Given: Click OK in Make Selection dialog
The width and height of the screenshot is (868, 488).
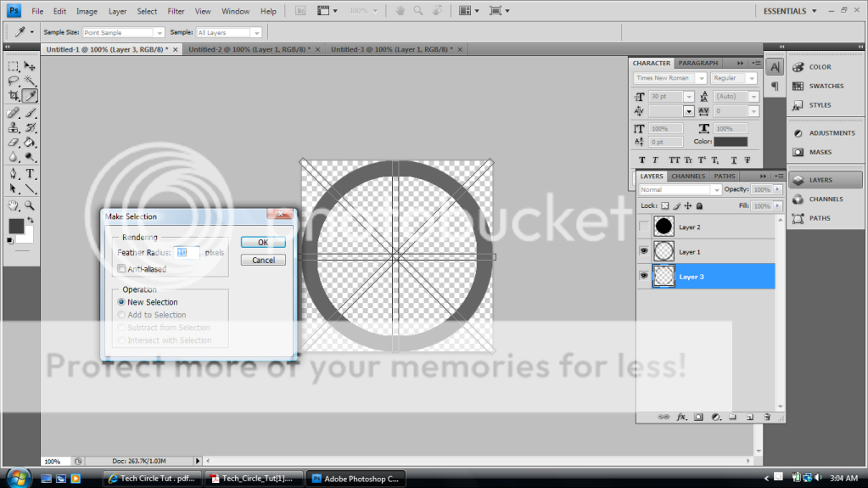Looking at the screenshot, I should pyautogui.click(x=263, y=242).
